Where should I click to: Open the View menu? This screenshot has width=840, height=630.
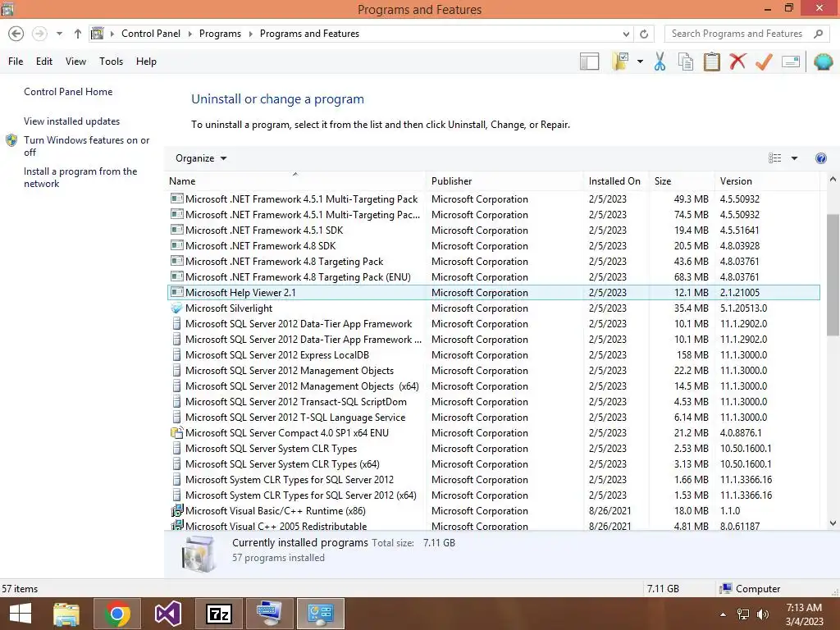(75, 62)
